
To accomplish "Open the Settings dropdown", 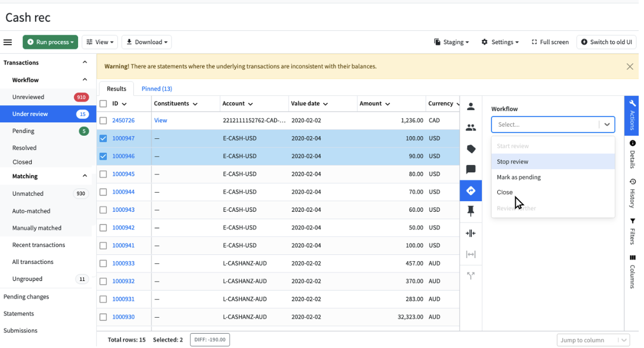I will [x=500, y=42].
